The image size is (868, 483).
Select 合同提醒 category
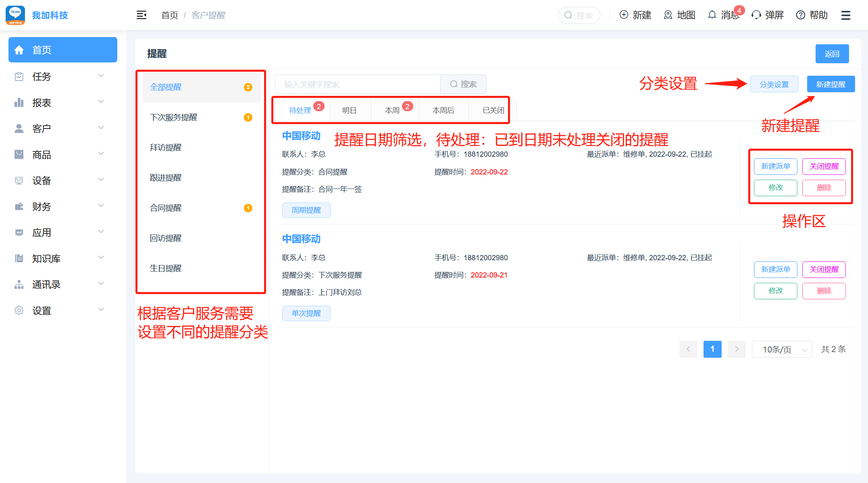166,208
